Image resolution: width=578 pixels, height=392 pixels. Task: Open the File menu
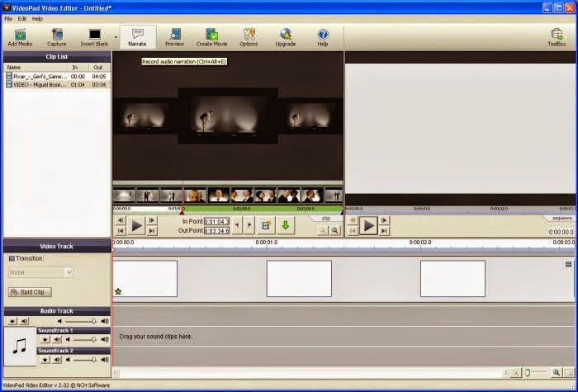8,19
